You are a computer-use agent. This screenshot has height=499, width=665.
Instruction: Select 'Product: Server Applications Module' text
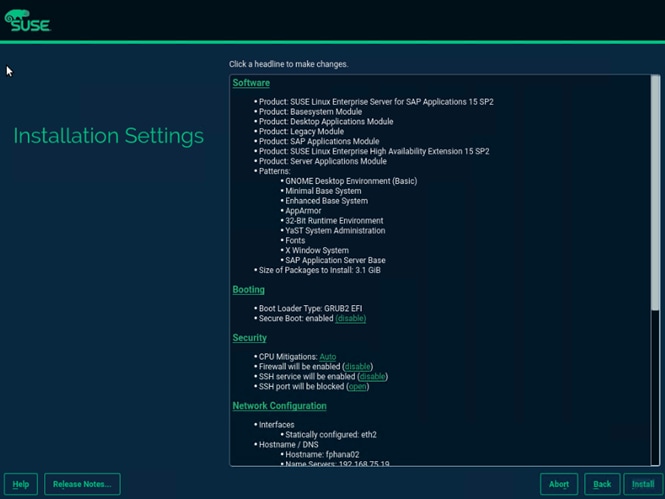point(323,161)
